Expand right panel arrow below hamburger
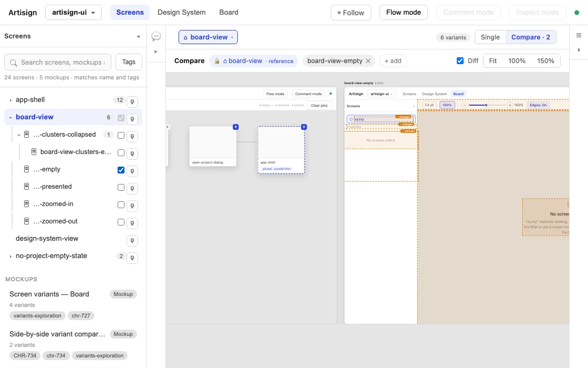 pos(579,50)
